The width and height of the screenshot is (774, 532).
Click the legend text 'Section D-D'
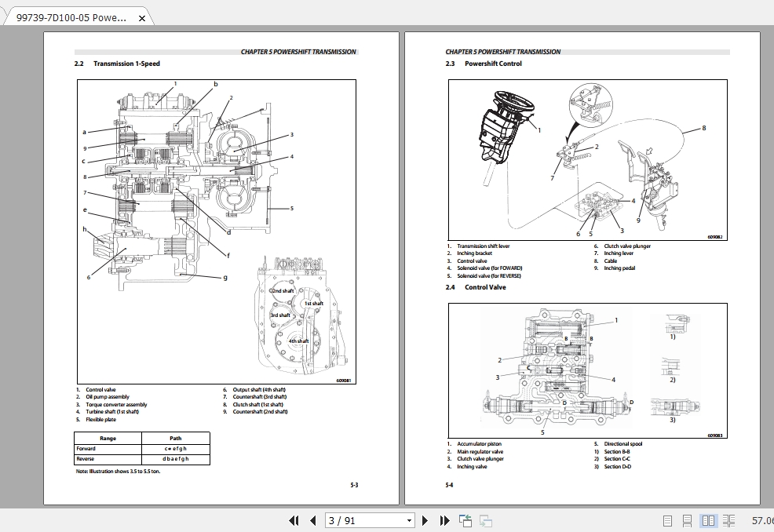[x=618, y=466]
